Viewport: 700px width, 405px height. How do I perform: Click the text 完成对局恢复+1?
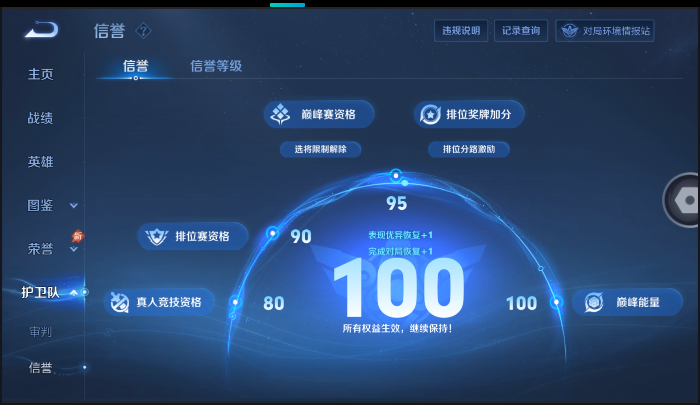tap(400, 251)
